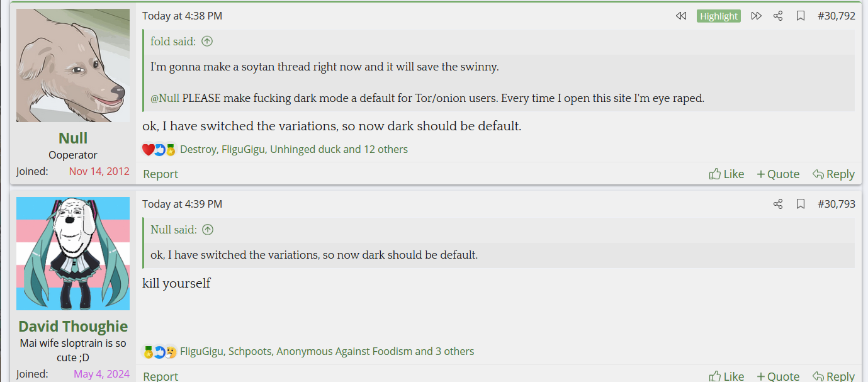Bookmark post #30,793
This screenshot has width=868, height=382.
pyautogui.click(x=801, y=205)
